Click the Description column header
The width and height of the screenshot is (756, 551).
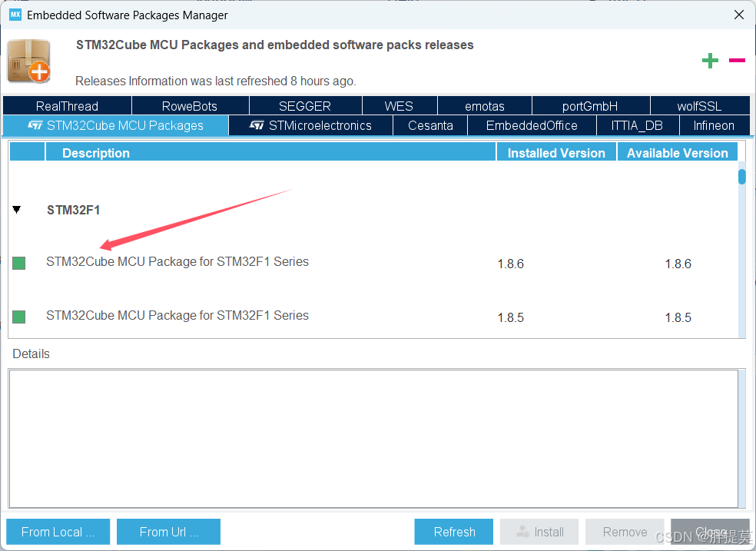point(270,152)
